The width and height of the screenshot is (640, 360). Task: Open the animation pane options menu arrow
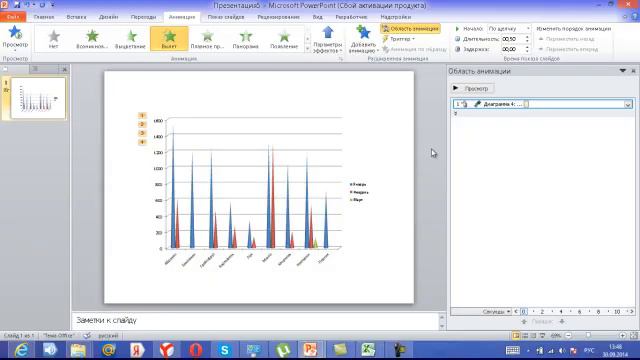click(623, 71)
